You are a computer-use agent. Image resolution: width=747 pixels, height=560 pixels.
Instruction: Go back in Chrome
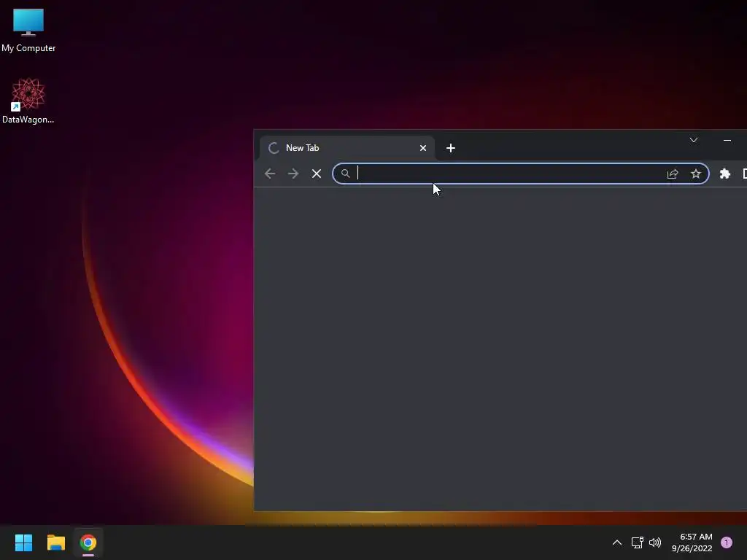coord(270,174)
